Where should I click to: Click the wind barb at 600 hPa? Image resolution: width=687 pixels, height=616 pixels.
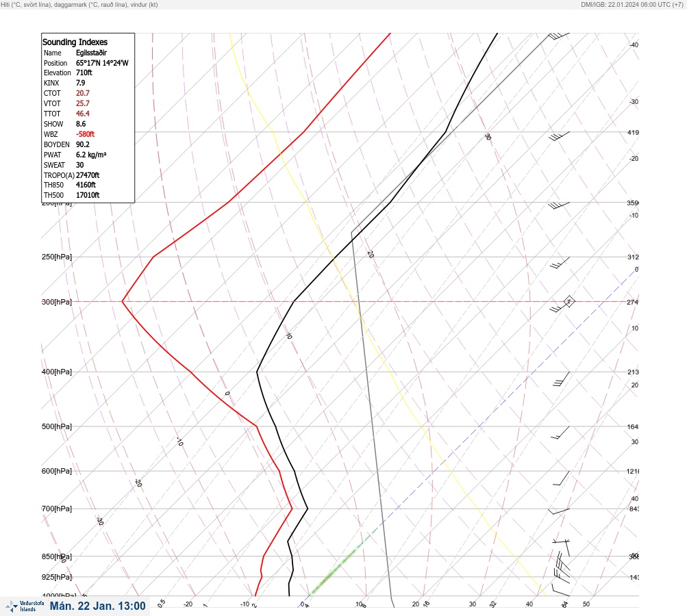(561, 478)
